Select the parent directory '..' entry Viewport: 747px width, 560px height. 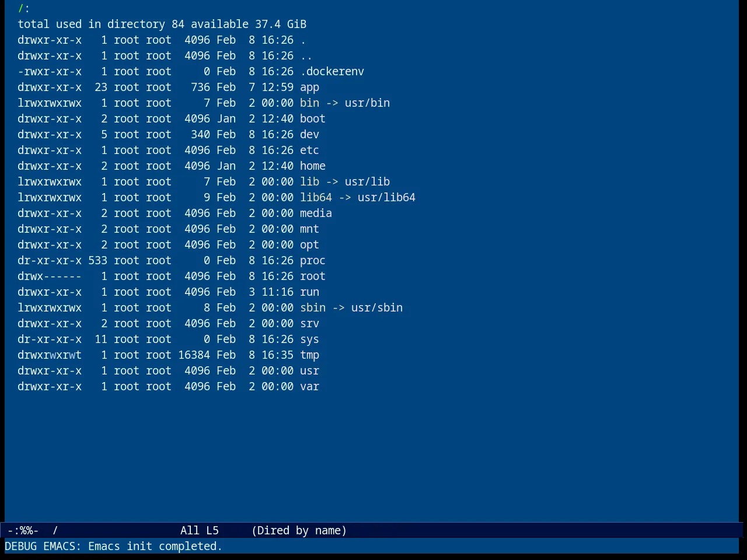click(306, 56)
